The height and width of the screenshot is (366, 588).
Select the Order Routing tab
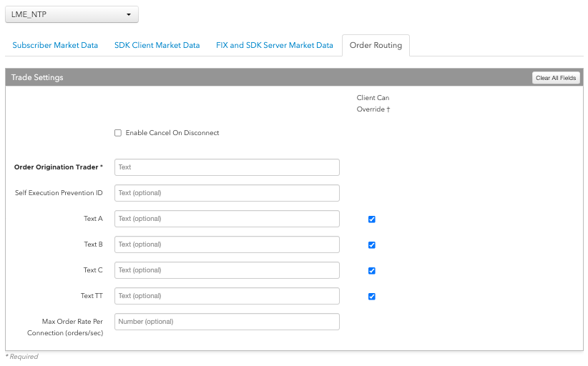[x=376, y=45]
